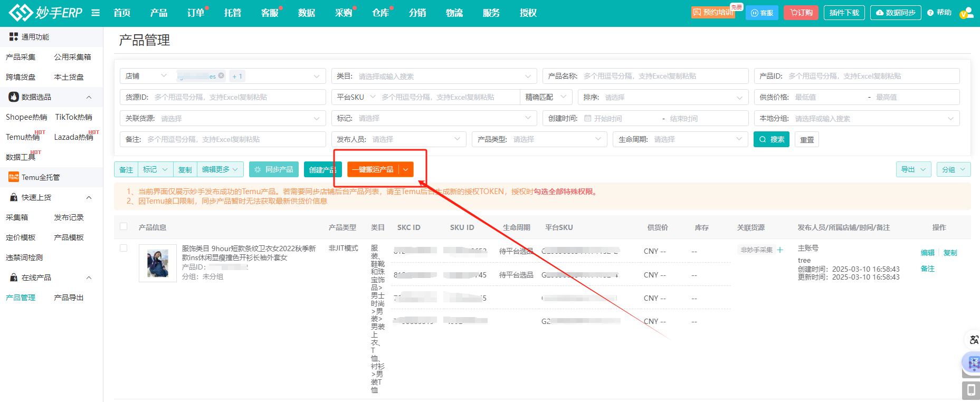The height and width of the screenshot is (402, 980).
Task: Open the 店铺 filter type dropdown
Action: click(146, 76)
